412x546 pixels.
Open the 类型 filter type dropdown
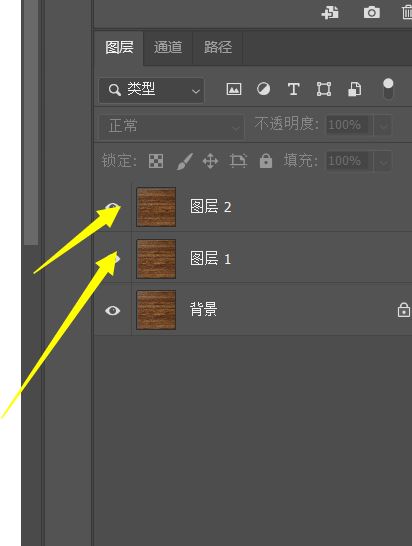point(151,90)
